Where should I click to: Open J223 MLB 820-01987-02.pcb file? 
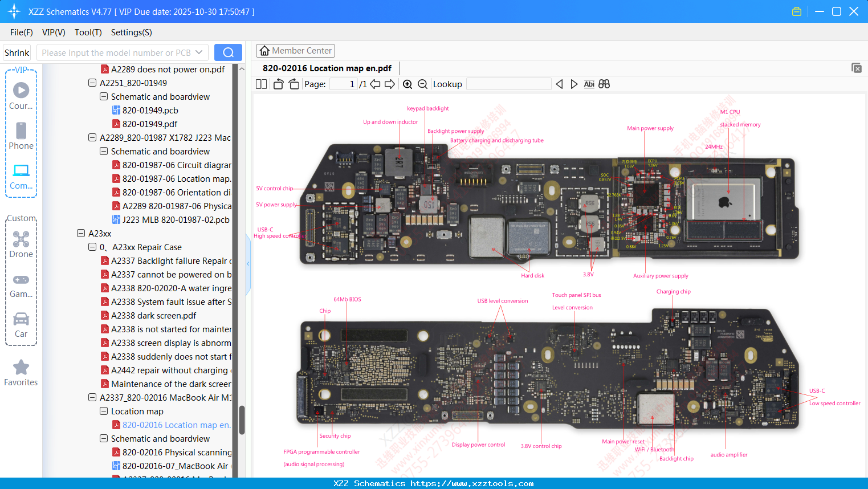click(x=171, y=219)
